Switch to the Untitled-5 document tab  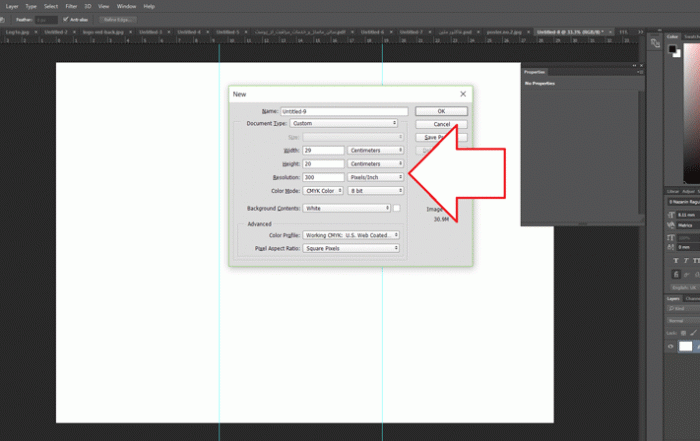point(227,32)
